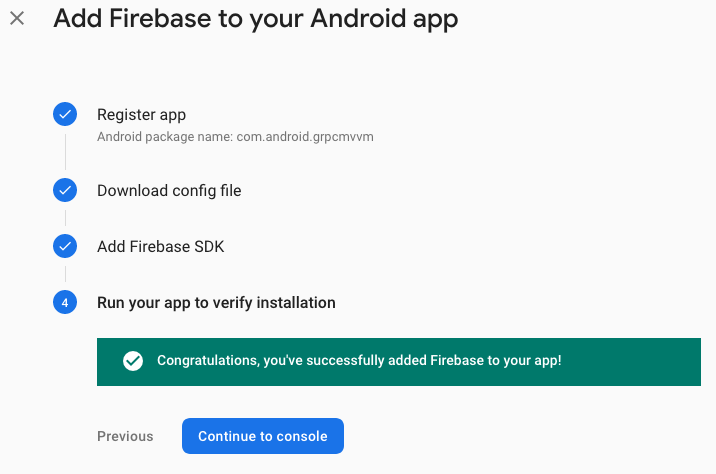The height and width of the screenshot is (474, 716).
Task: Click the Congratulations success message text
Action: [359, 361]
